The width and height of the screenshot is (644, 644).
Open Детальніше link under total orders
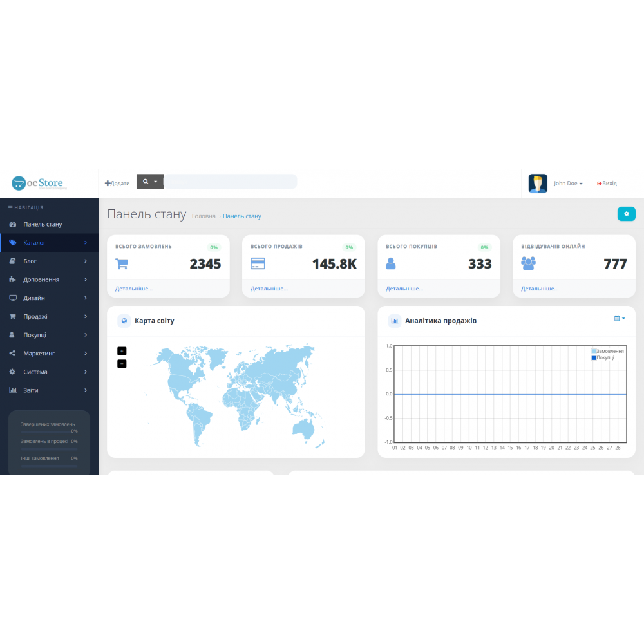click(134, 289)
